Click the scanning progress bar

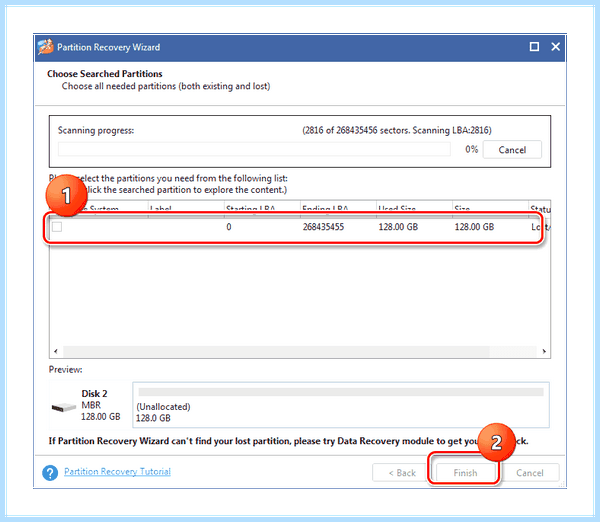(254, 149)
